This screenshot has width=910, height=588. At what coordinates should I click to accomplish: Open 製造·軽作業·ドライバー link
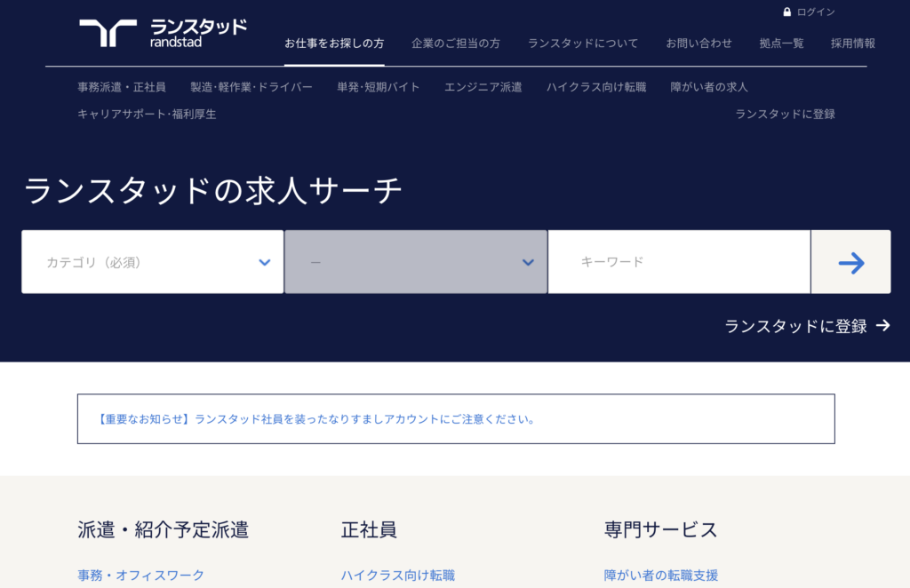(x=251, y=87)
